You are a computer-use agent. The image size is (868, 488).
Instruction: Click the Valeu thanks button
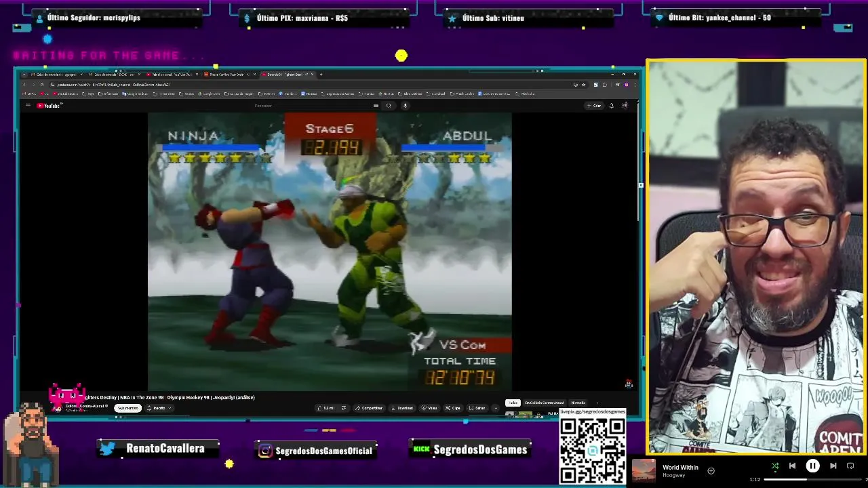pyautogui.click(x=430, y=408)
